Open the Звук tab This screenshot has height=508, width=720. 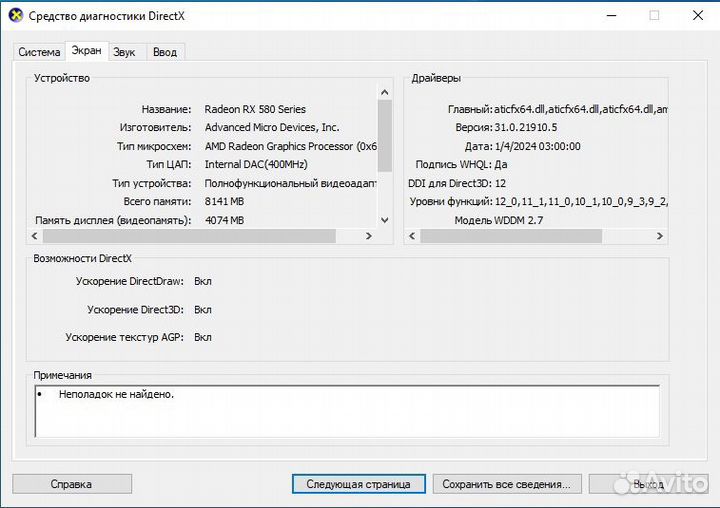pos(124,52)
